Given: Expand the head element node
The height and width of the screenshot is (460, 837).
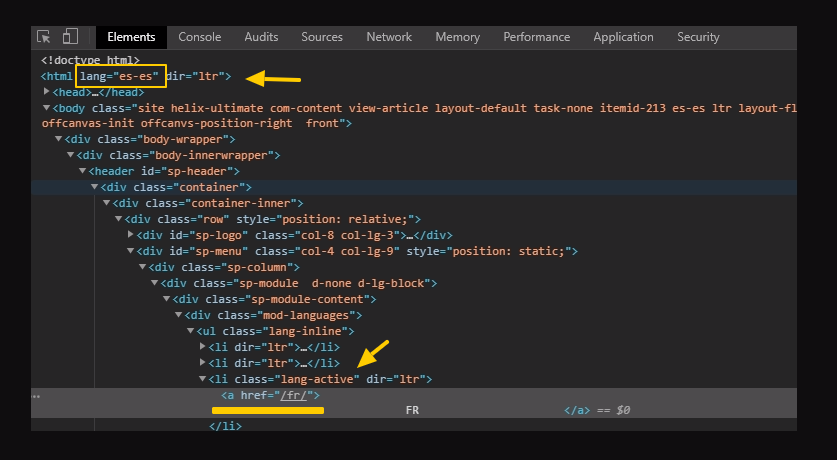Looking at the screenshot, I should click(46, 92).
